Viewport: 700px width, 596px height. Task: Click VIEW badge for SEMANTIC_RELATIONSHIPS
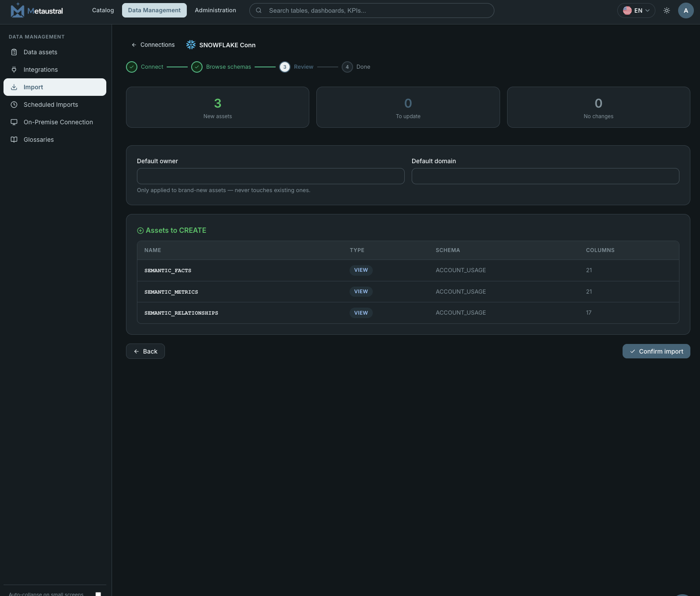[x=361, y=313]
